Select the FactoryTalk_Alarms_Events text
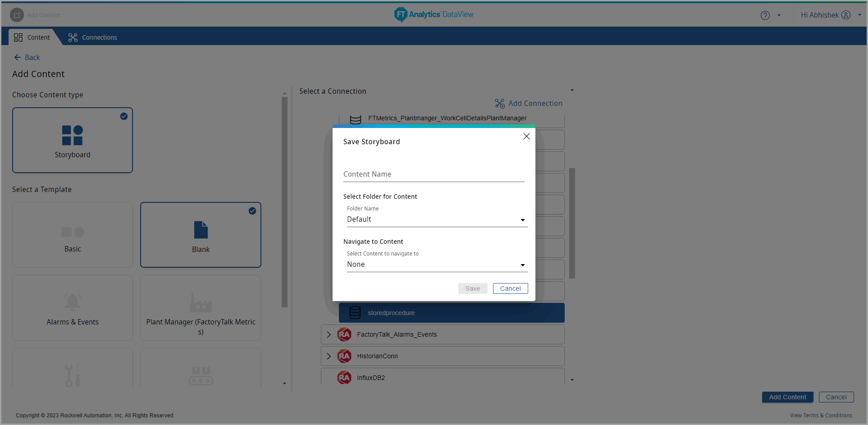The width and height of the screenshot is (868, 425). (x=397, y=334)
